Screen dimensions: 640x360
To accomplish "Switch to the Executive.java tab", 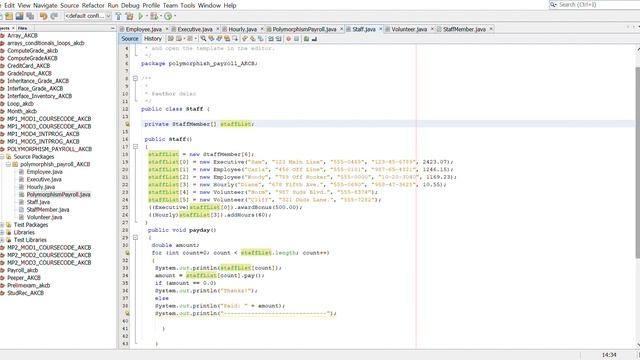I will pos(195,29).
